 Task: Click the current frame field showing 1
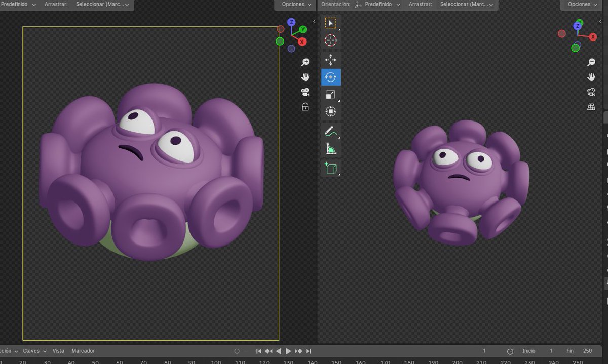pos(484,351)
